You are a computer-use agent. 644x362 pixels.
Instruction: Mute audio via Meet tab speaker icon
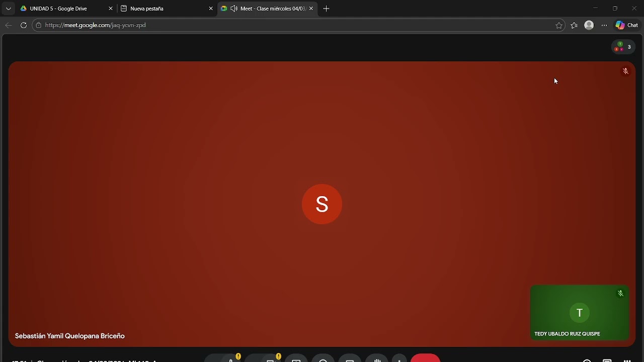(x=233, y=9)
